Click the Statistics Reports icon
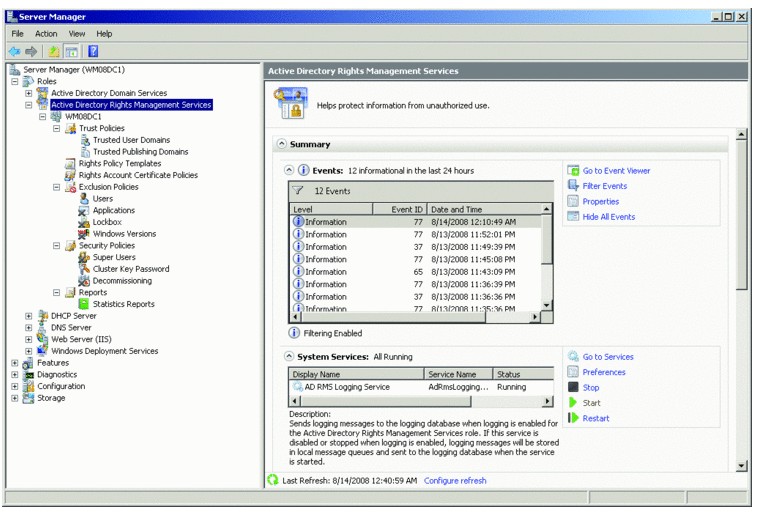 pyautogui.click(x=84, y=304)
